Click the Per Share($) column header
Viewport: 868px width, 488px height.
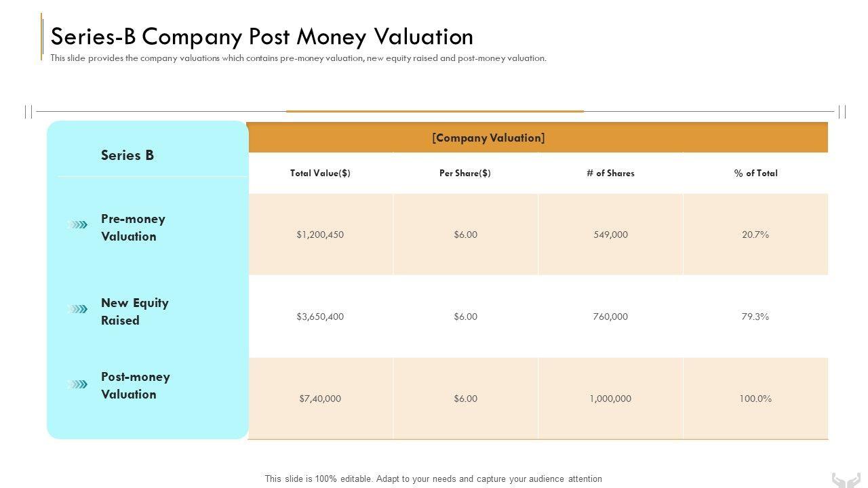[465, 174]
